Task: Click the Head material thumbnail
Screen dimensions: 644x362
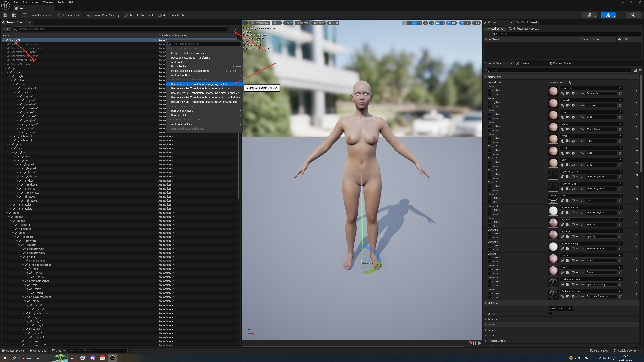Action: tap(553, 151)
